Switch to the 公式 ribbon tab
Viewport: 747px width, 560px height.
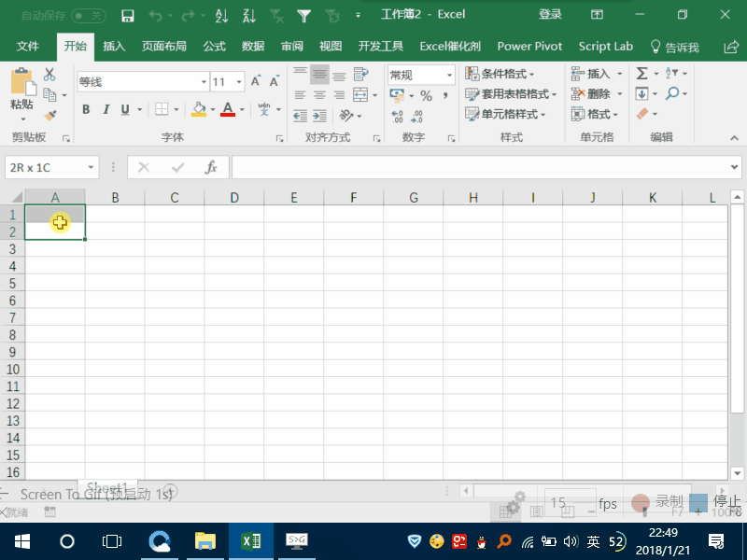click(215, 46)
